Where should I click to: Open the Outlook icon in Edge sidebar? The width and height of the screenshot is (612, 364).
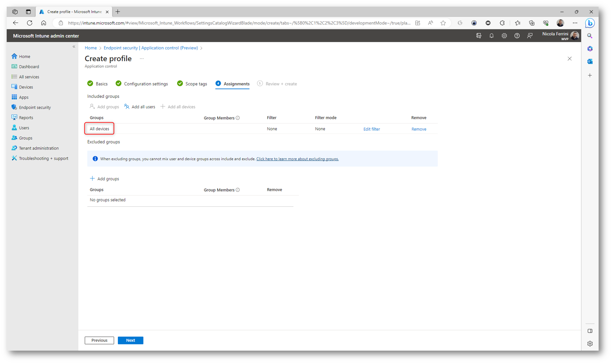coord(590,61)
